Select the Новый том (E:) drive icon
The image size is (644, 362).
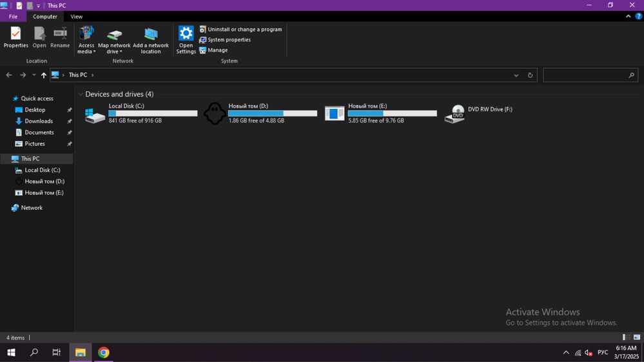(335, 113)
